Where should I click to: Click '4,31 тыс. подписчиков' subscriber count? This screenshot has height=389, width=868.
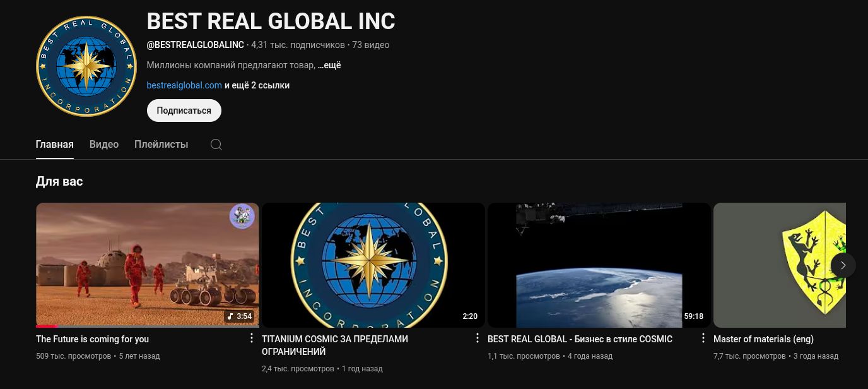pos(298,45)
